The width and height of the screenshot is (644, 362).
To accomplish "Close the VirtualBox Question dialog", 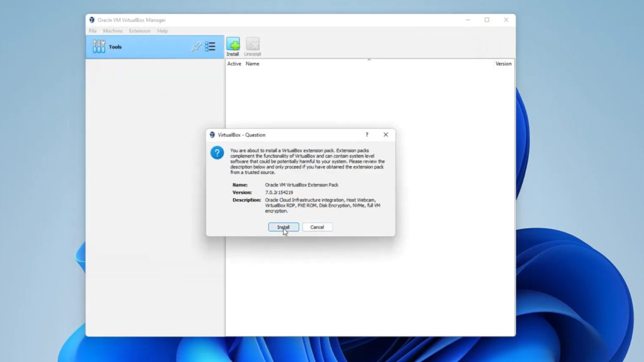I will [x=386, y=134].
